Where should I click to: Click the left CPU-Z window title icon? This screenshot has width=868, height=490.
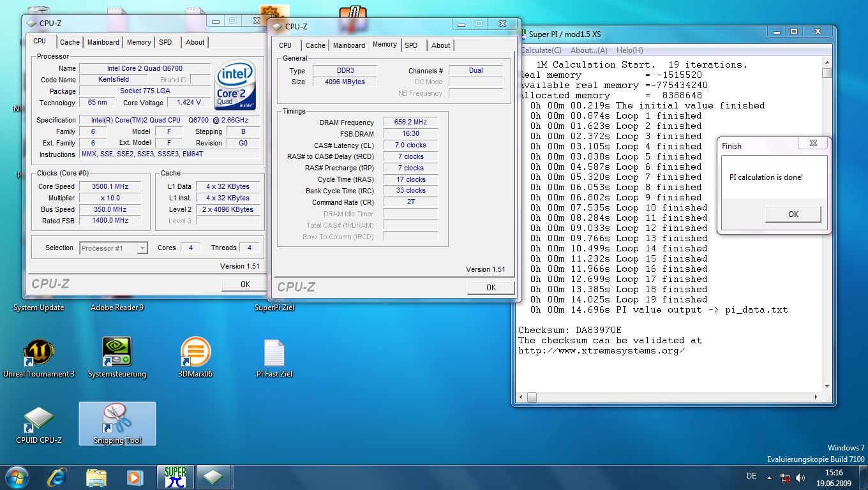pos(31,23)
